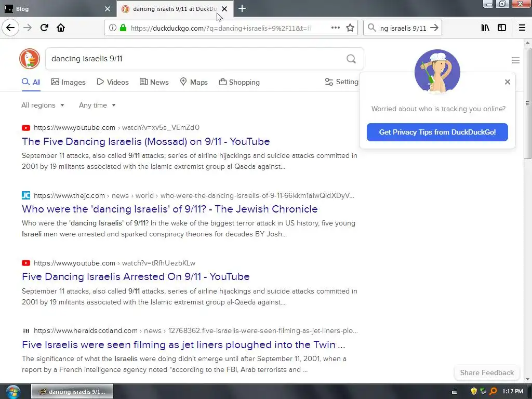Expand the All regions dropdown
This screenshot has height=399, width=532.
pyautogui.click(x=43, y=105)
